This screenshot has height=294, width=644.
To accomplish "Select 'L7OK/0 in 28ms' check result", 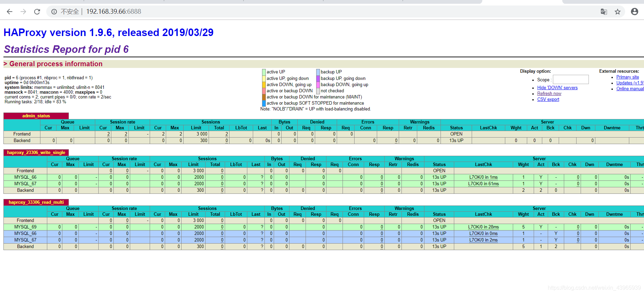I will (x=483, y=227).
